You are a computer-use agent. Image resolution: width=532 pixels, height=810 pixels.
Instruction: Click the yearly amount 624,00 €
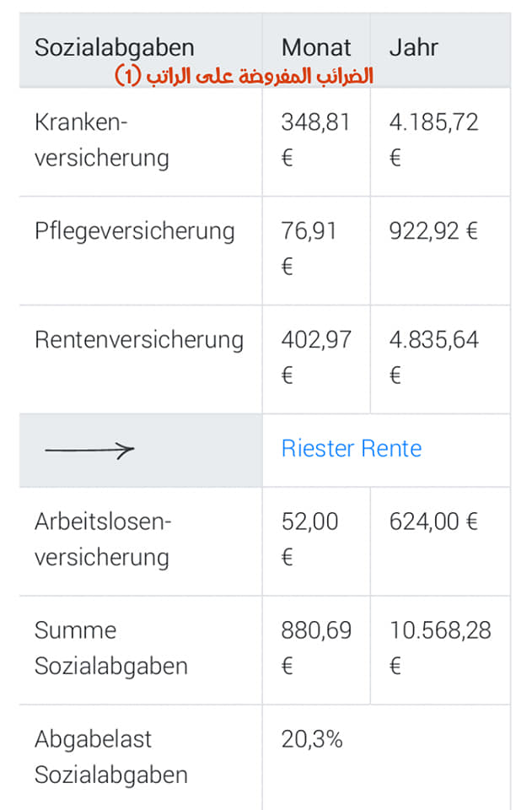tap(433, 521)
